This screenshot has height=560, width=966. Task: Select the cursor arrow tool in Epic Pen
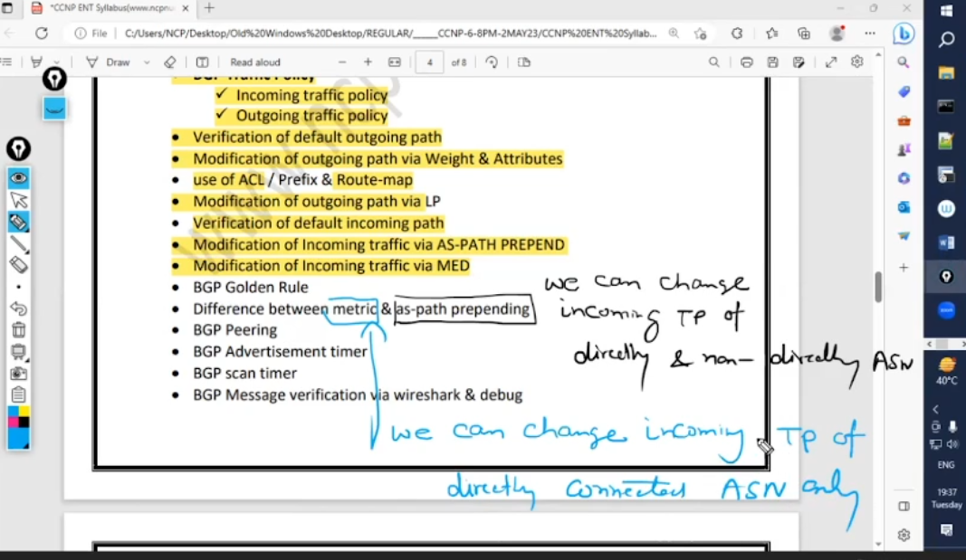tap(18, 200)
